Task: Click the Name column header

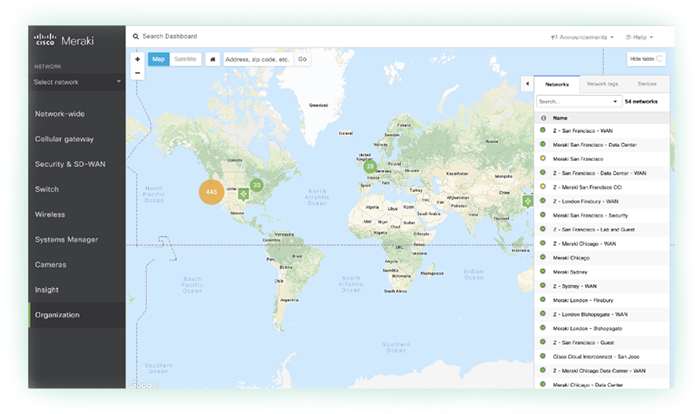Action: point(560,118)
